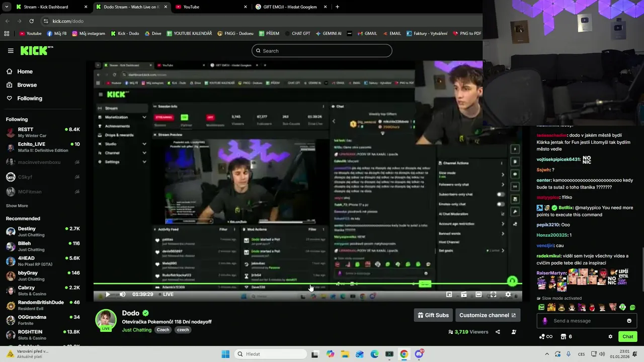Switch to GIFT EMOJI Google search tab
644x362 pixels.
tap(291, 7)
